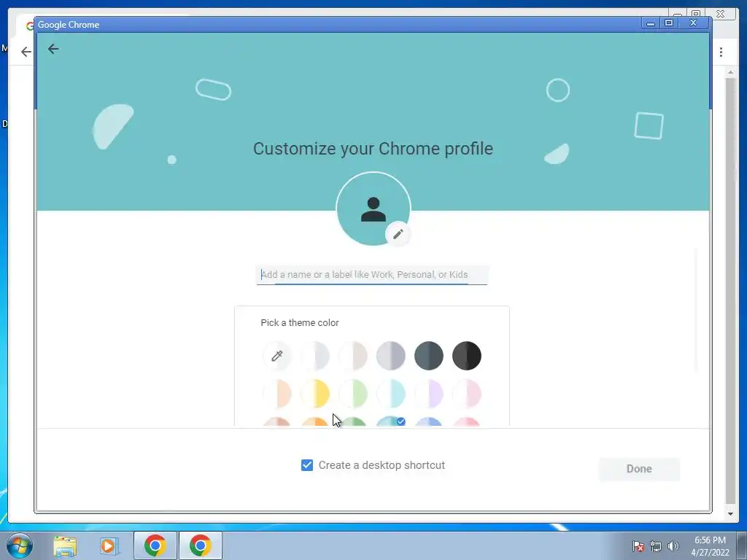Image resolution: width=747 pixels, height=560 pixels.
Task: Switch to the second Chrome taskbar button
Action: [200, 545]
